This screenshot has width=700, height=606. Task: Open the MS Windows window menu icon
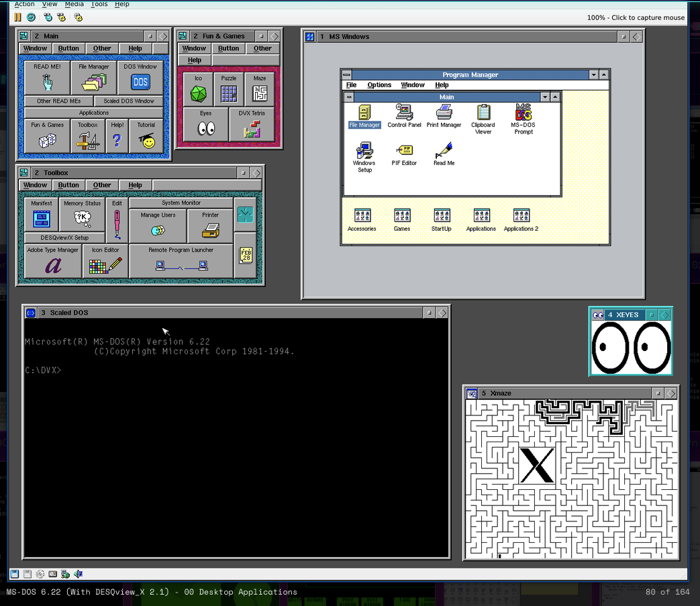point(310,37)
